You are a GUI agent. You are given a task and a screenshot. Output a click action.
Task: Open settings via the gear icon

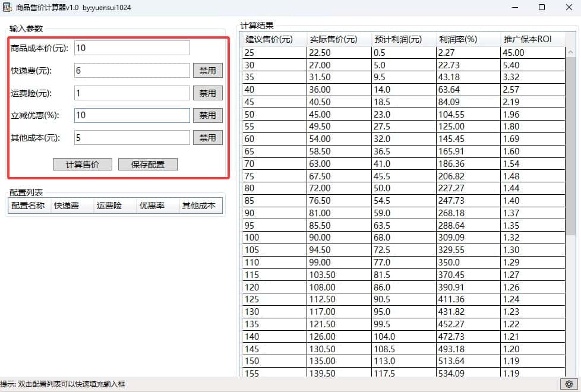tap(569, 384)
